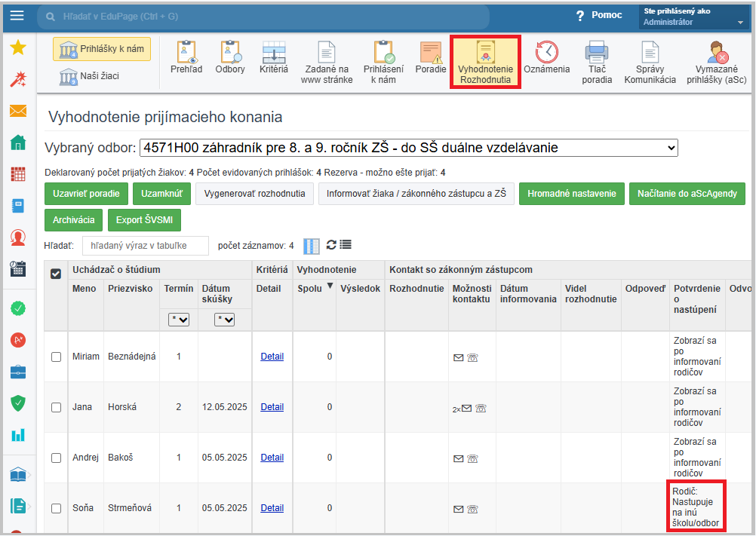This screenshot has width=756, height=536.
Task: Click Vygenerovať rozhodnutia button
Action: (x=254, y=194)
